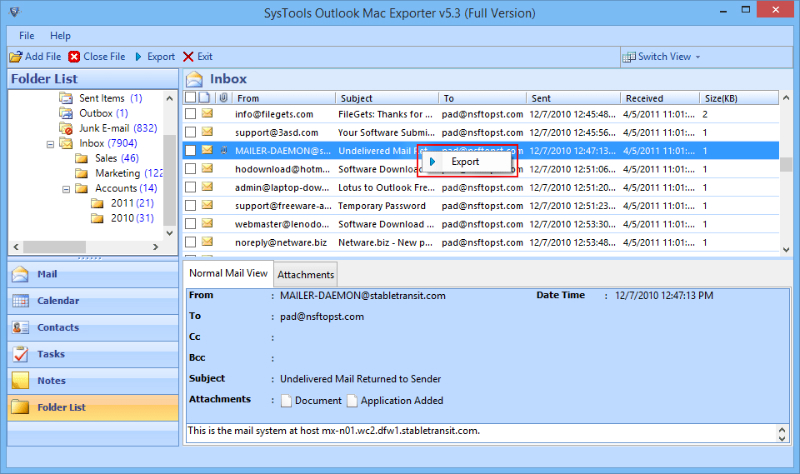Collapse the Accounts tree node
The image size is (800, 474).
coord(66,189)
